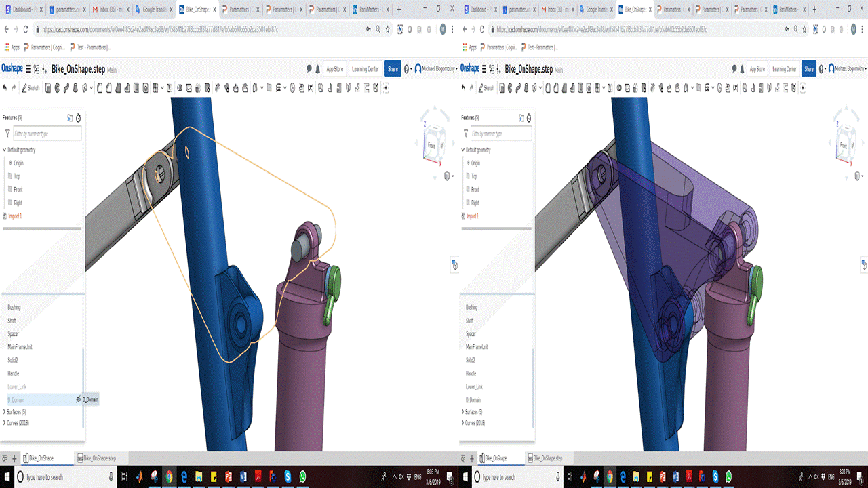Open help dropdown in left window header

coord(408,69)
